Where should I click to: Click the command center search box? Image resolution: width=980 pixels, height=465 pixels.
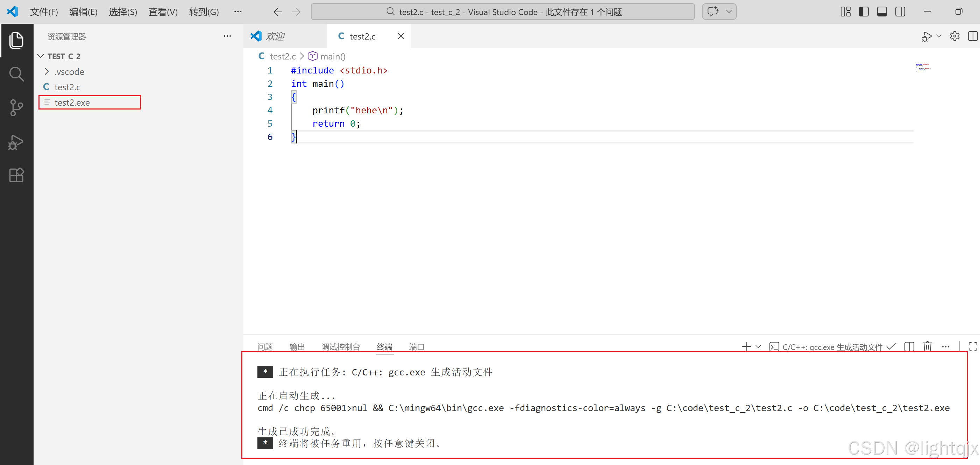[502, 12]
